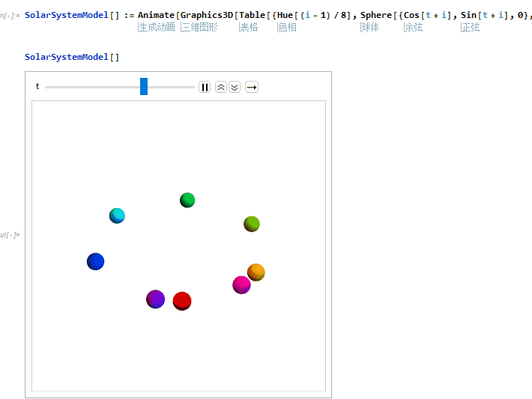Click the Table keyword in the code
532x399 pixels.
(252, 15)
